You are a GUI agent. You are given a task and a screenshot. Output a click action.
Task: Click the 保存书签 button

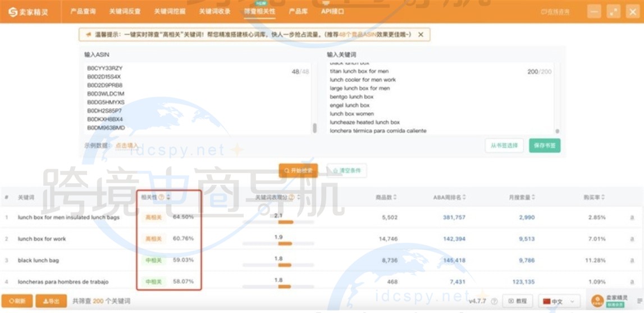pos(545,145)
